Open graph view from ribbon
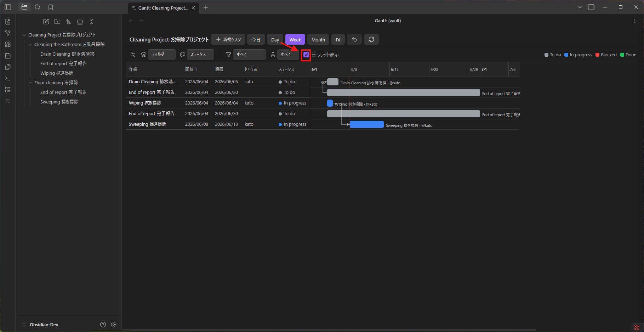This screenshot has height=332, width=644. coord(8,33)
